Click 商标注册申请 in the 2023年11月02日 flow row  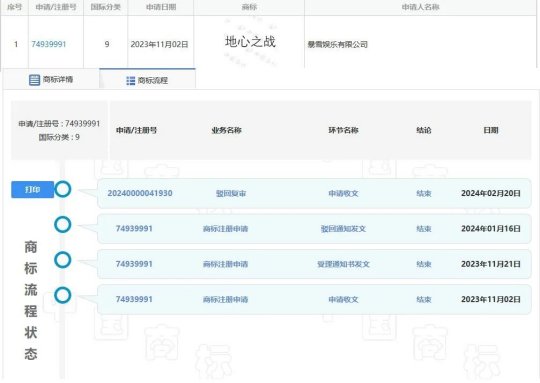[226, 300]
